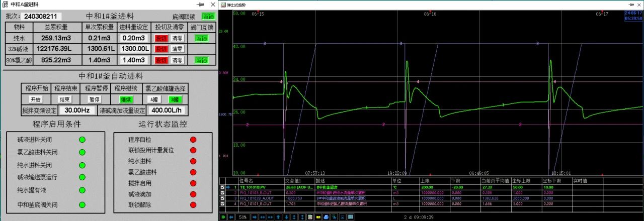Click 氯乙酸 feed setpoint field 1.40m3
The width and height of the screenshot is (644, 221).
coord(134,60)
